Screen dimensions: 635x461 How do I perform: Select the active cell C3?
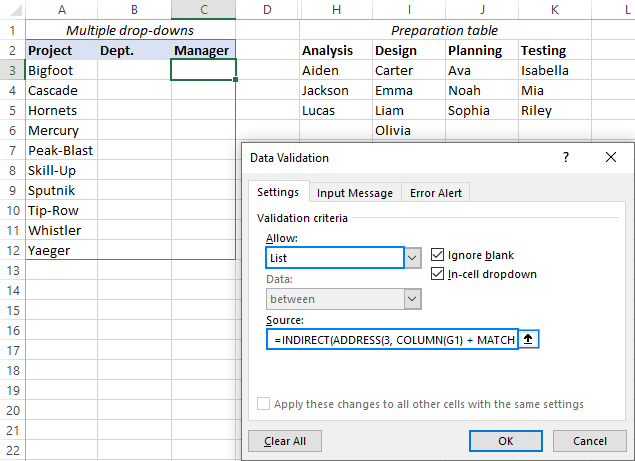click(x=203, y=70)
